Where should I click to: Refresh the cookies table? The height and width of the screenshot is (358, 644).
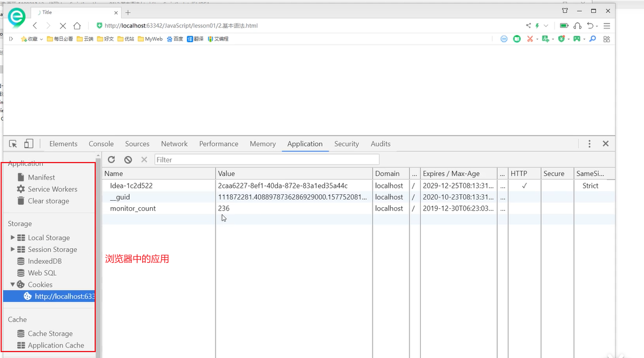(111, 160)
